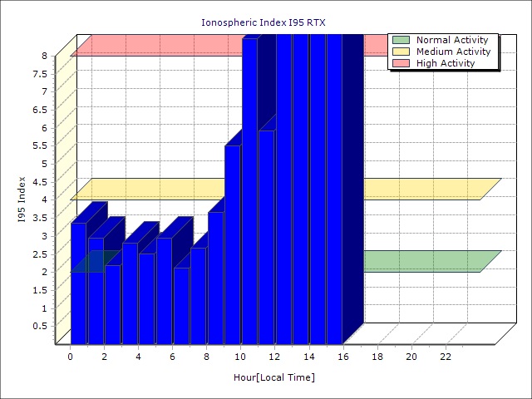Select the tall blue bar starting at hour 10
Viewport: 532px width, 399px height.
pos(249,191)
